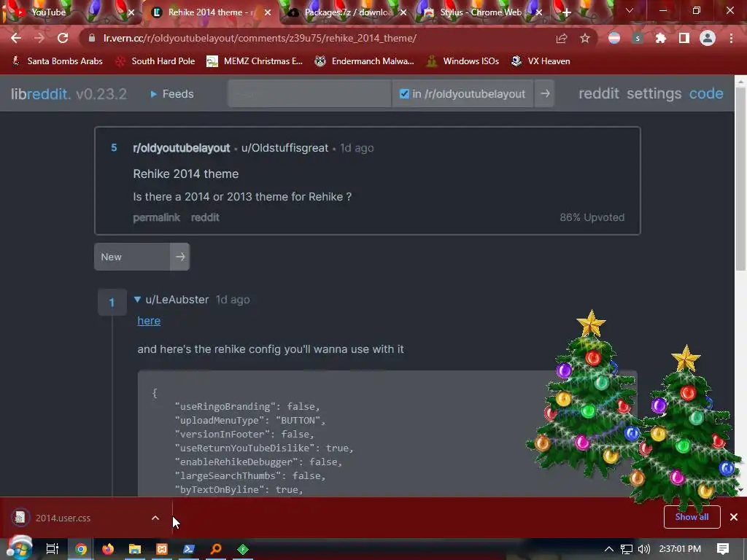This screenshot has height=560, width=747.
Task: Open the green diamond app on taskbar
Action: pyautogui.click(x=243, y=549)
